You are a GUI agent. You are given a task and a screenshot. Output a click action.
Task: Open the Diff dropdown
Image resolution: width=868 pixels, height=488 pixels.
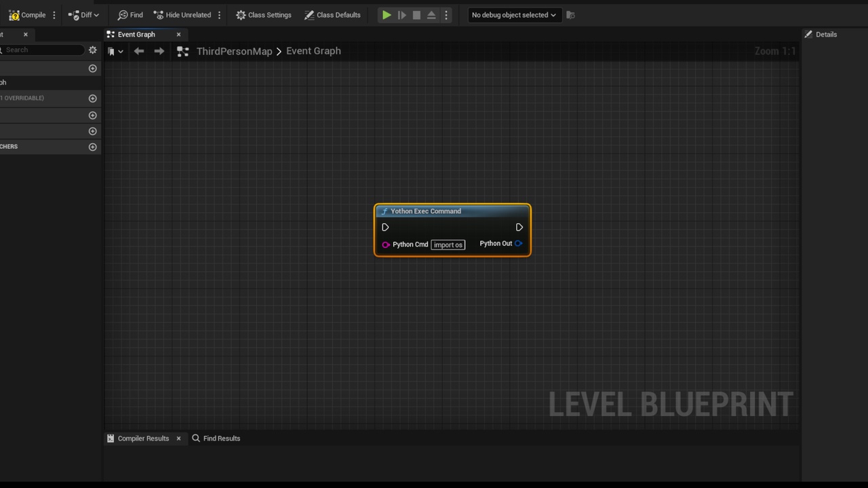(83, 15)
